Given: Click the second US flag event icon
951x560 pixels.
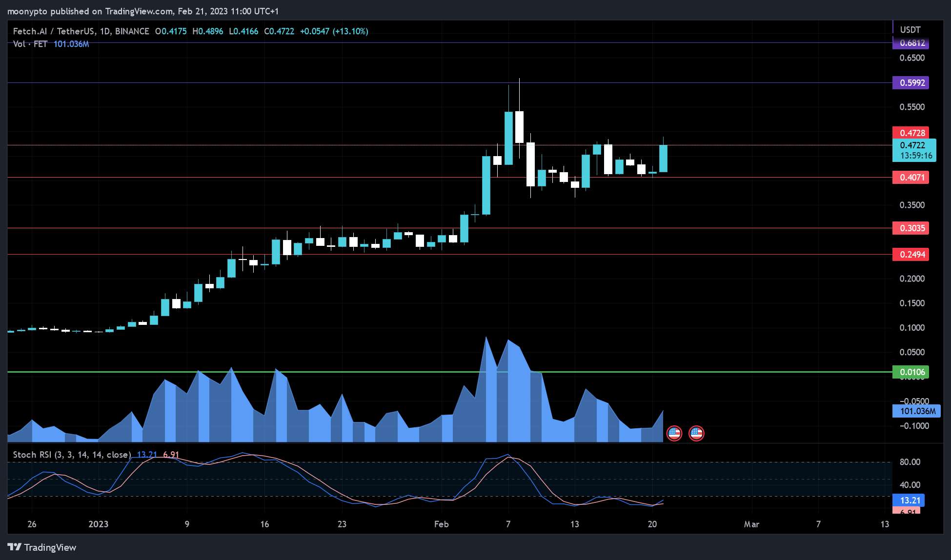Looking at the screenshot, I should [x=696, y=433].
